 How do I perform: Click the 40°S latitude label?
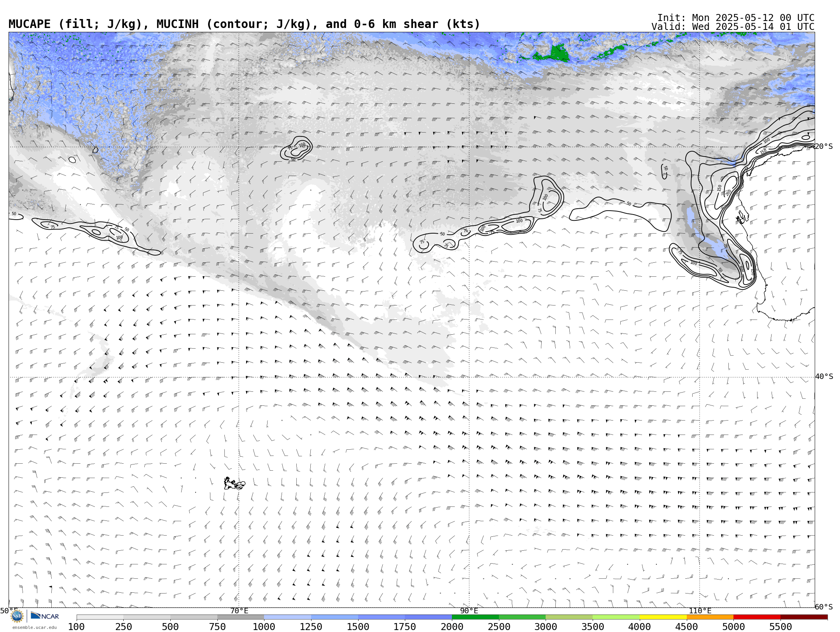pos(824,377)
